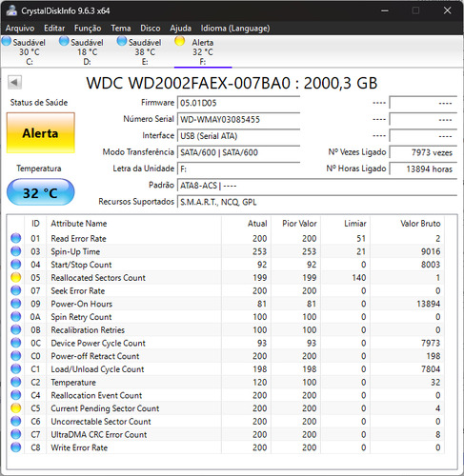The width and height of the screenshot is (464, 476).
Task: Open the Função menu
Action: pyautogui.click(x=88, y=29)
